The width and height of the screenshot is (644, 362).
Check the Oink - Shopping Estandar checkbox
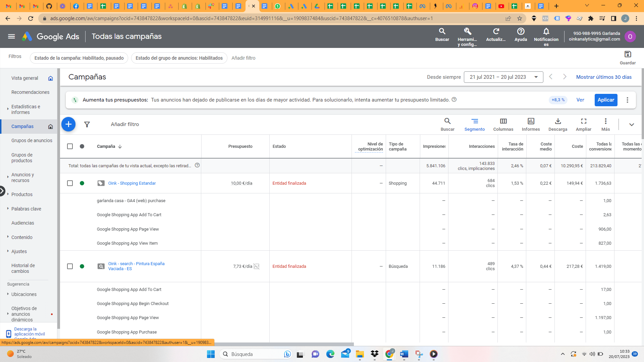point(70,183)
